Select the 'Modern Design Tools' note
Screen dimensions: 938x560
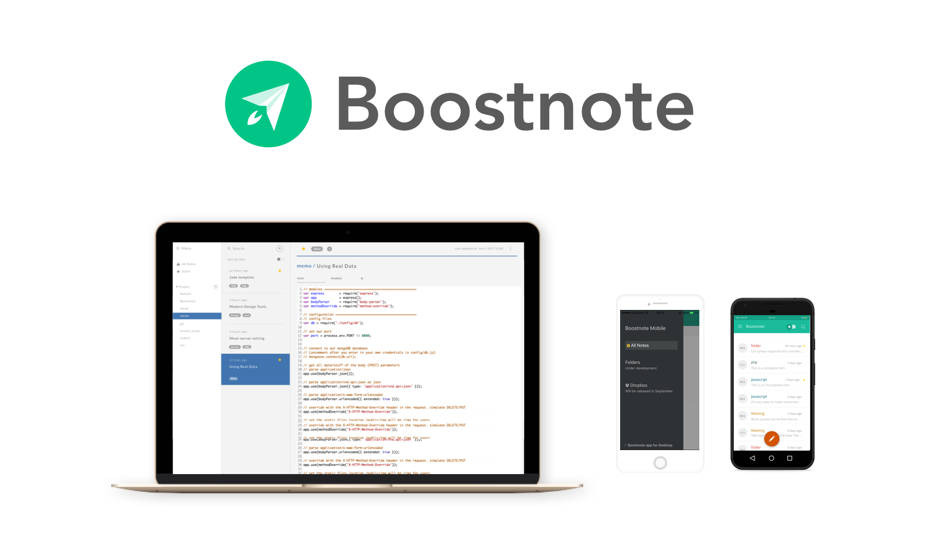248,306
